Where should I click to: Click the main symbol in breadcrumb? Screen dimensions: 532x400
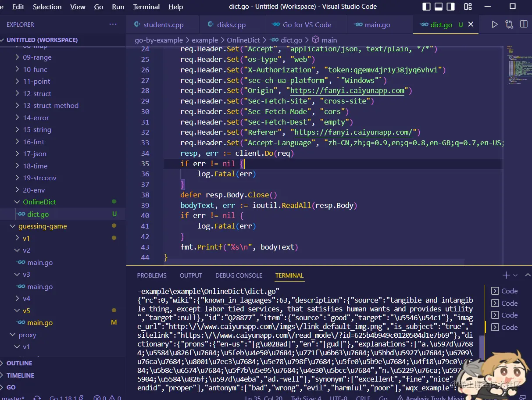click(325, 40)
